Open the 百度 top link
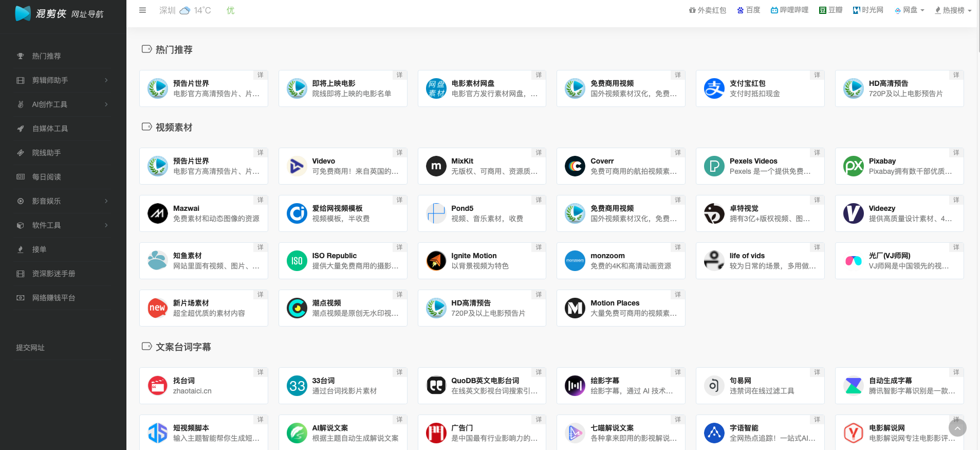Image resolution: width=980 pixels, height=450 pixels. pyautogui.click(x=749, y=10)
